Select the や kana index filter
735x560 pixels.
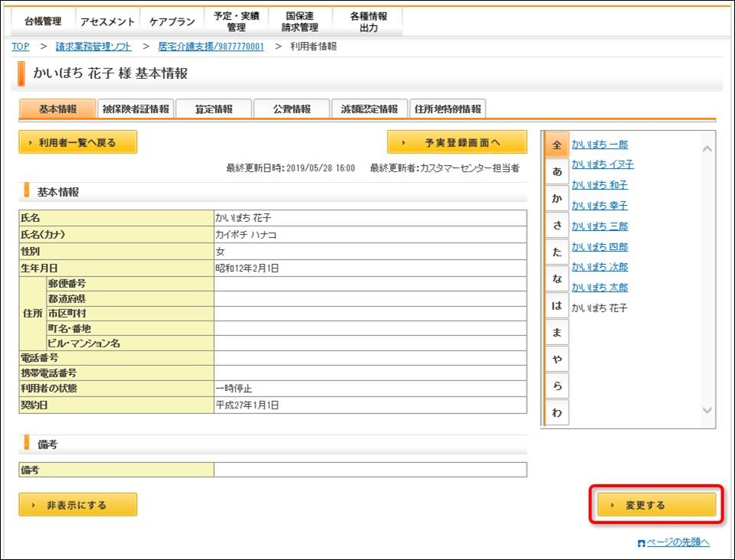click(x=557, y=359)
